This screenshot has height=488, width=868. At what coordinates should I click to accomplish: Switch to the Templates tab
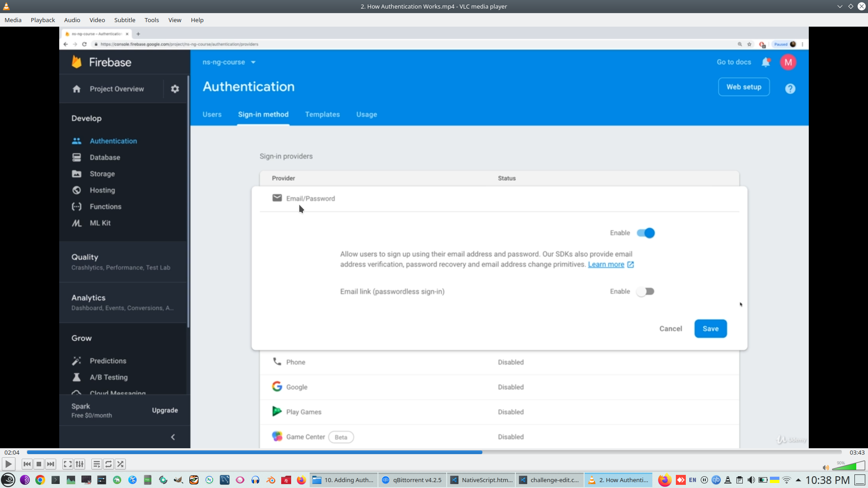pos(322,114)
